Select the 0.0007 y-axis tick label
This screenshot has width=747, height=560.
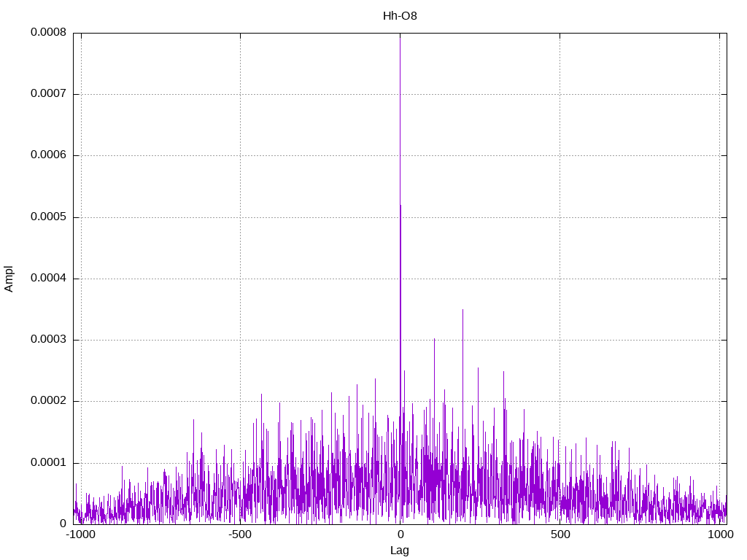pyautogui.click(x=48, y=94)
